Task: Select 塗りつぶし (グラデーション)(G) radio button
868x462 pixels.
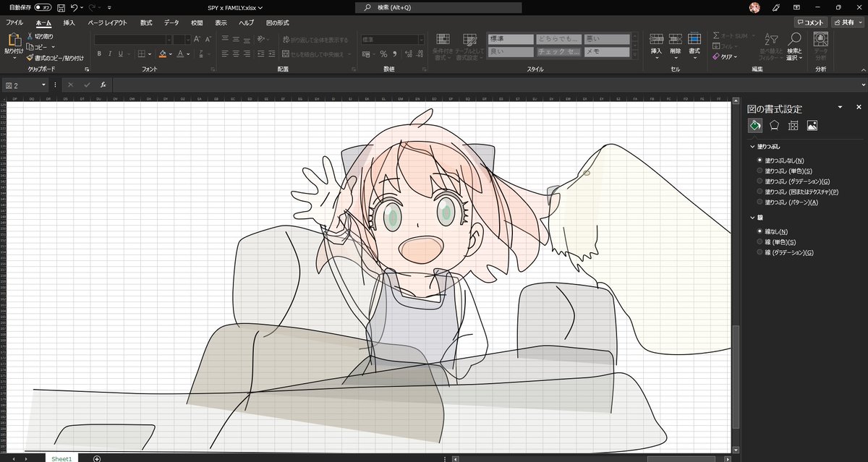Action: click(x=759, y=181)
